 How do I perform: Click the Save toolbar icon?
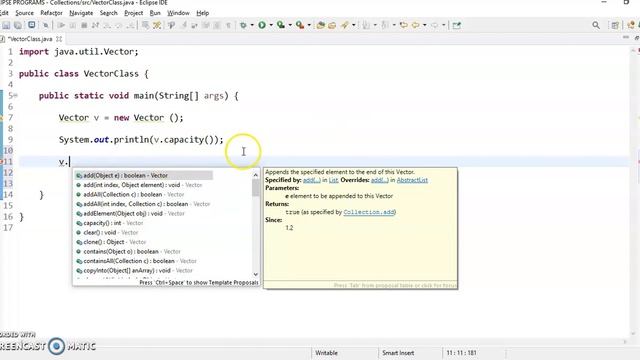click(x=6, y=25)
